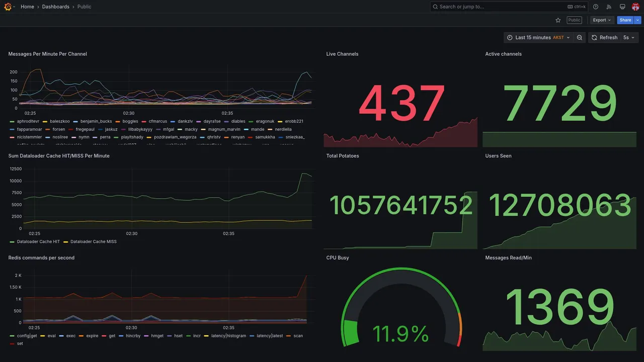Star this dashboard as favorite
This screenshot has height=362, width=644.
click(558, 20)
